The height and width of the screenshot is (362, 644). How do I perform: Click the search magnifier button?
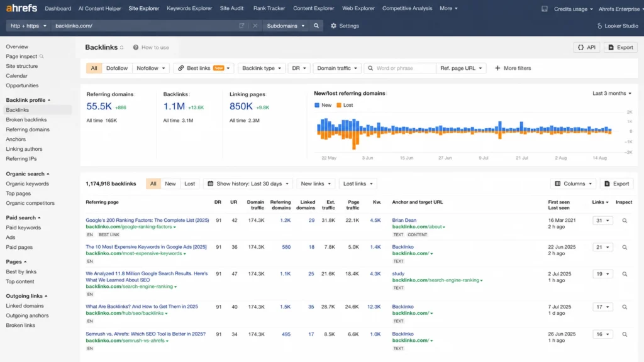tap(316, 25)
